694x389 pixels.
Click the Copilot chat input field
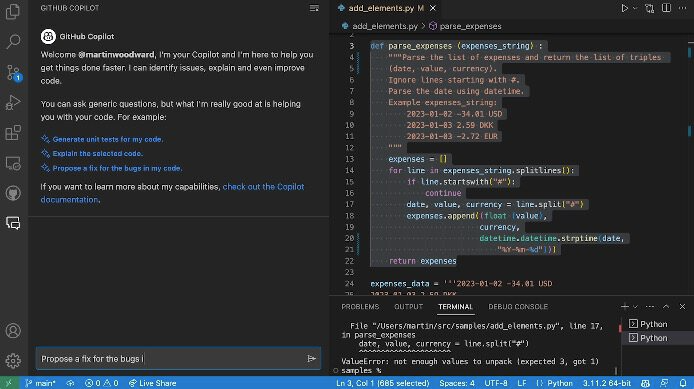tap(170, 358)
